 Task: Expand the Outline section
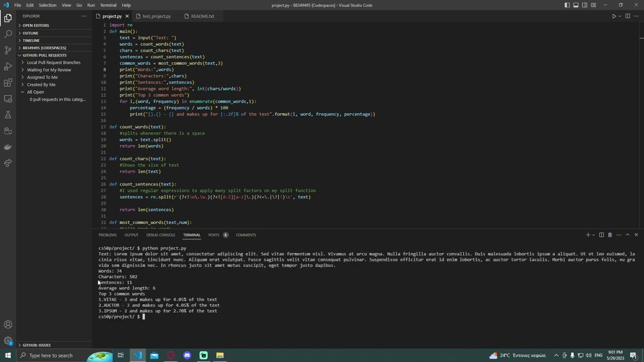point(54,33)
